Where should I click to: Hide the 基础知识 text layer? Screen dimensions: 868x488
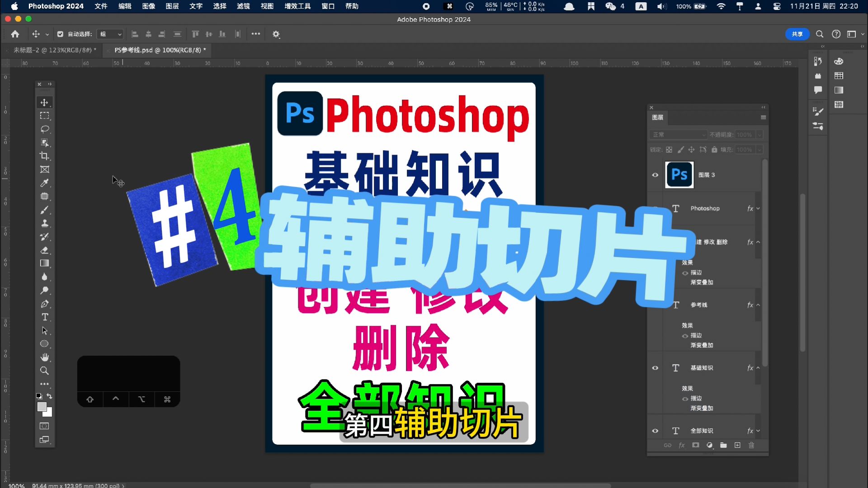(x=655, y=368)
